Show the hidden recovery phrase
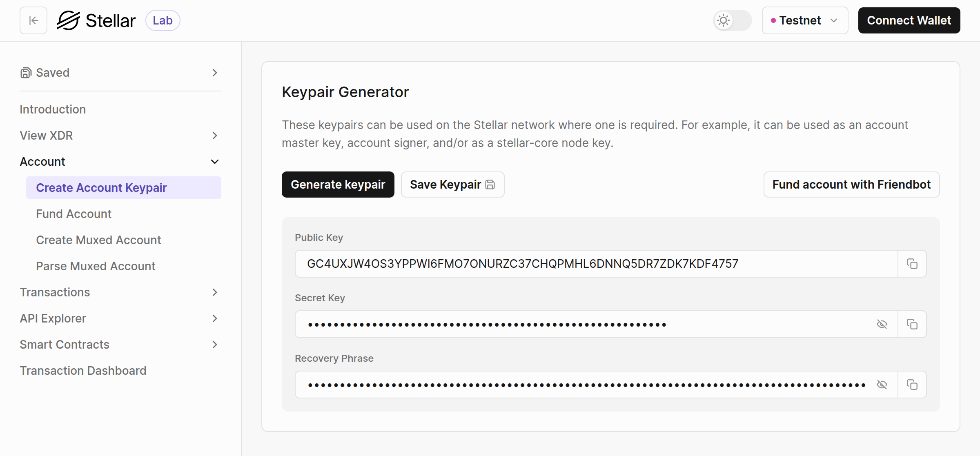 [882, 385]
